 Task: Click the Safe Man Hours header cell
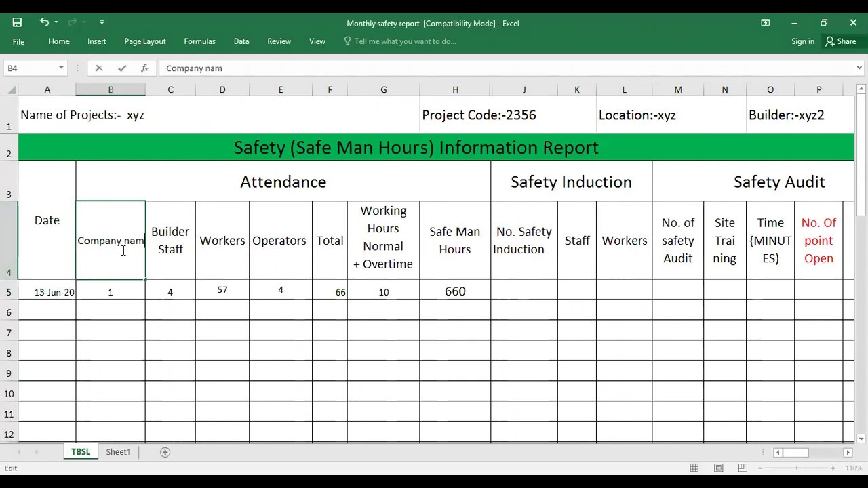[455, 241]
